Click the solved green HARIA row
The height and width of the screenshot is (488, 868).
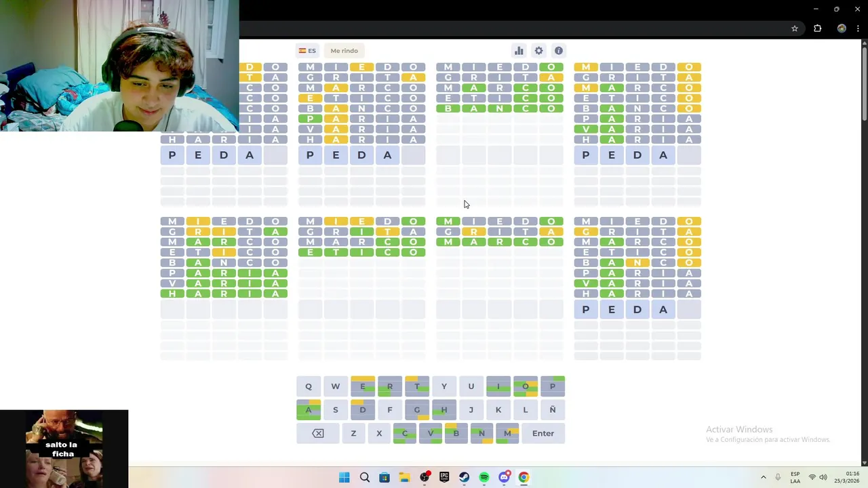click(224, 293)
